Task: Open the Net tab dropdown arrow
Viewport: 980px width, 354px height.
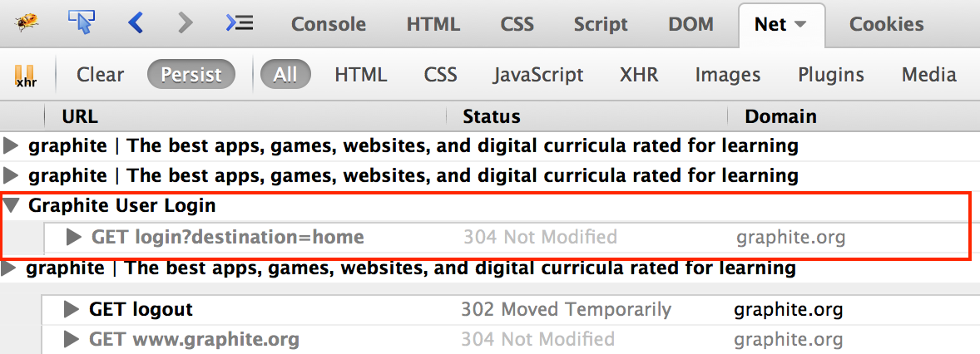Action: pos(800,24)
